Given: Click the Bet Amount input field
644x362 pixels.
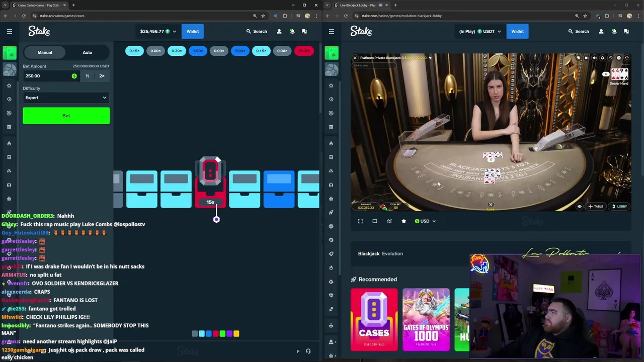Looking at the screenshot, I should 50,76.
